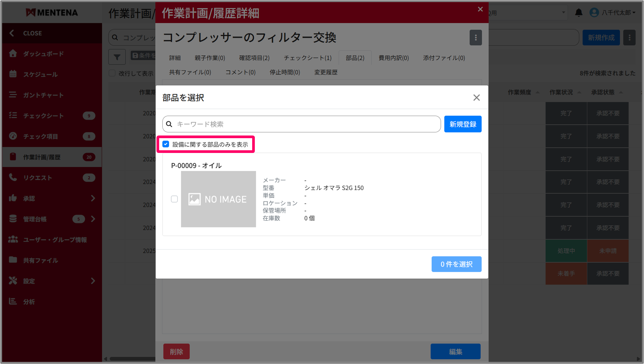This screenshot has height=364, width=644.
Task: Click the blue new registration button
Action: (x=462, y=124)
